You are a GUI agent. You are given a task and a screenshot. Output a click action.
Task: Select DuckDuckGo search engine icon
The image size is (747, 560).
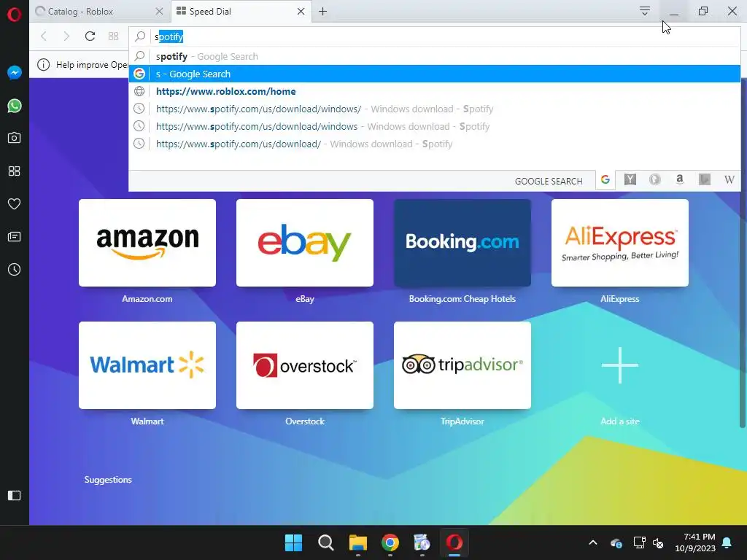click(x=655, y=180)
